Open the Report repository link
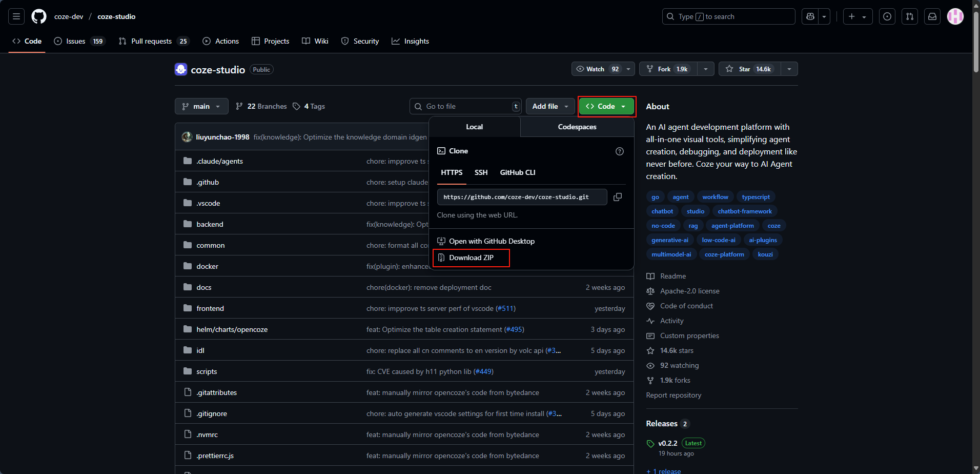The image size is (980, 474). click(x=673, y=396)
